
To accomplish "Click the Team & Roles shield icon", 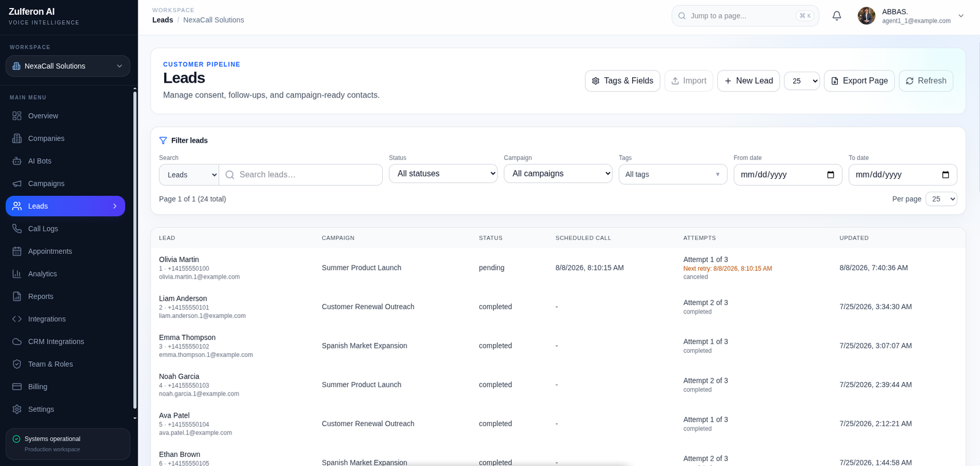I will tap(17, 364).
